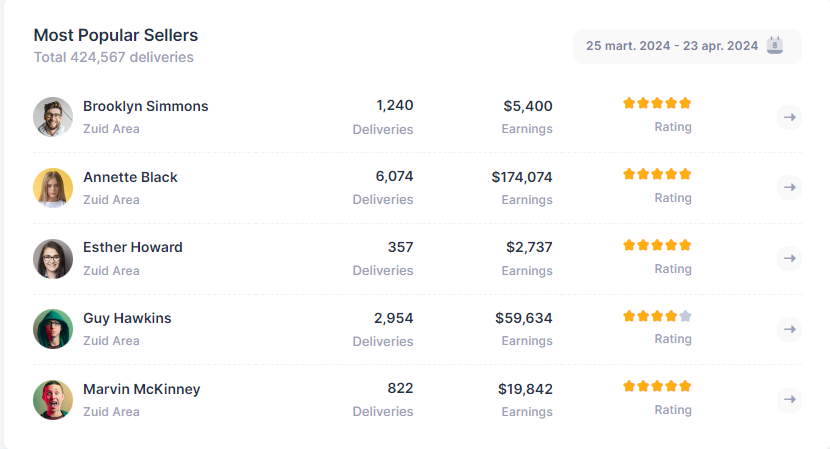Click Marvin McKinney's avatar photo
Image resolution: width=830 pixels, height=449 pixels.
(53, 400)
